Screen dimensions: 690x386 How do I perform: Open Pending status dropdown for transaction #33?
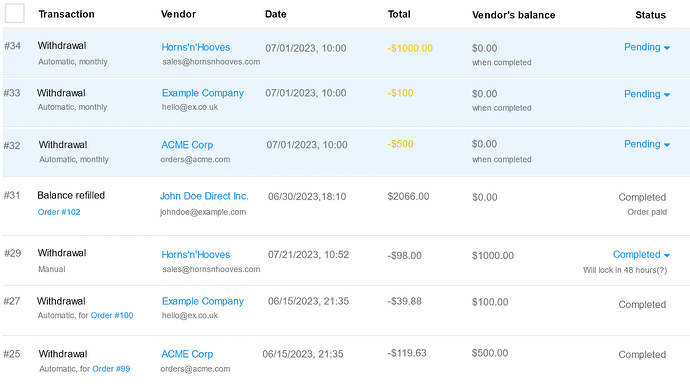pyautogui.click(x=647, y=94)
